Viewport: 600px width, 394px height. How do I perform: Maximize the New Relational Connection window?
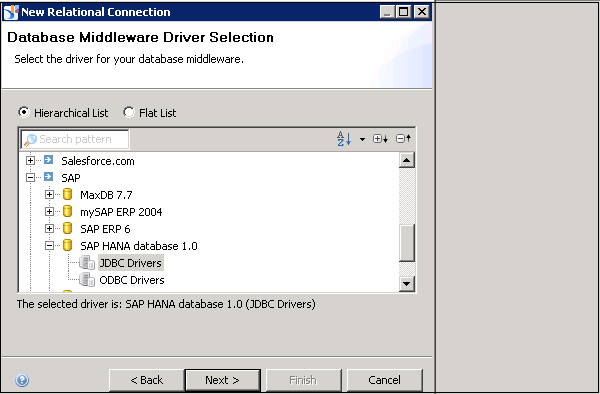tap(403, 12)
